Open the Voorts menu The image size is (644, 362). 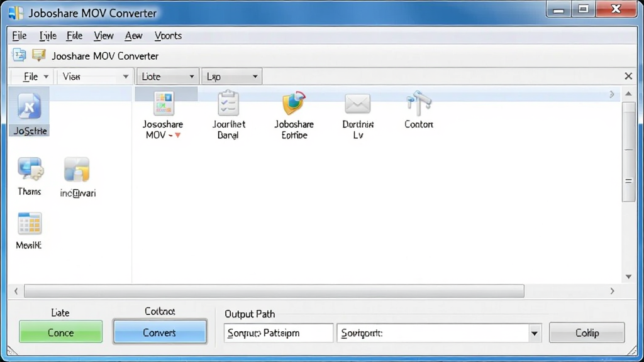tap(168, 36)
